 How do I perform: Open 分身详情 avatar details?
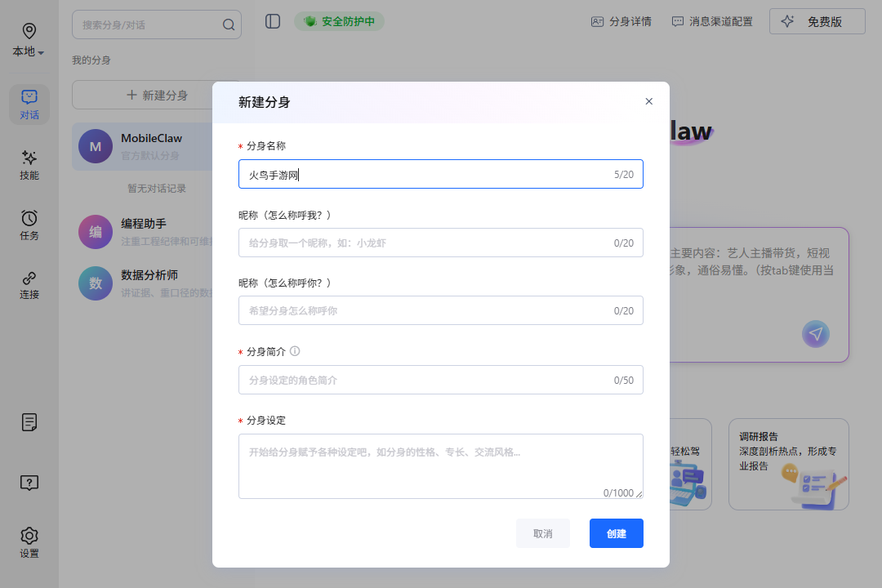click(621, 21)
